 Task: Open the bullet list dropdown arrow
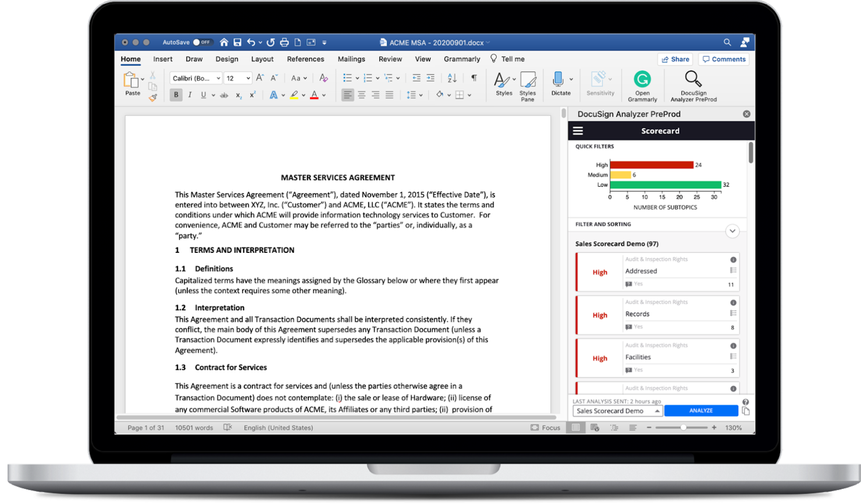[x=357, y=78]
